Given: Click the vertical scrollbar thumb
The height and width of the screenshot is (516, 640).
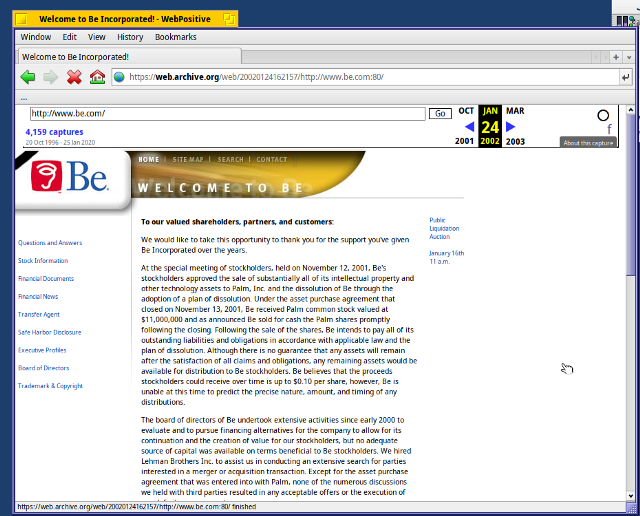Looking at the screenshot, I should 631,195.
